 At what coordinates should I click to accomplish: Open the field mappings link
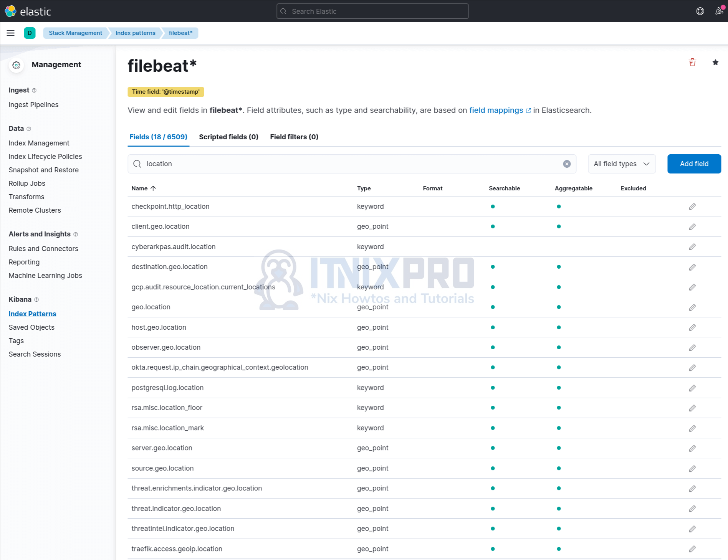[x=500, y=111]
